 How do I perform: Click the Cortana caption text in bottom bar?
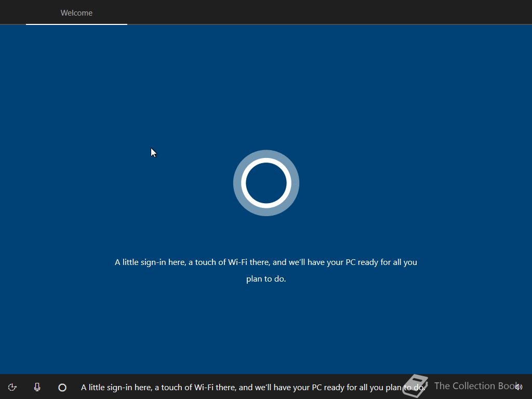[253, 388]
